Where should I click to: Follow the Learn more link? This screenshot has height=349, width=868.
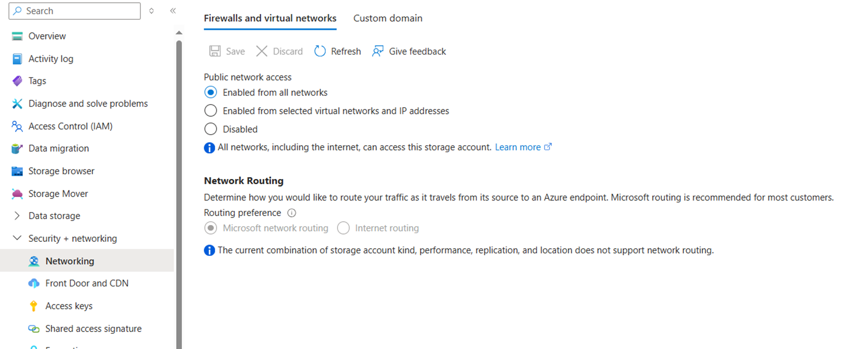pyautogui.click(x=518, y=147)
